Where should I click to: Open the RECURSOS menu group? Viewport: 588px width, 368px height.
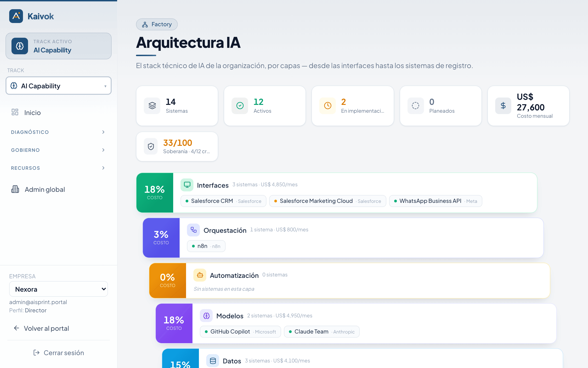pyautogui.click(x=59, y=168)
